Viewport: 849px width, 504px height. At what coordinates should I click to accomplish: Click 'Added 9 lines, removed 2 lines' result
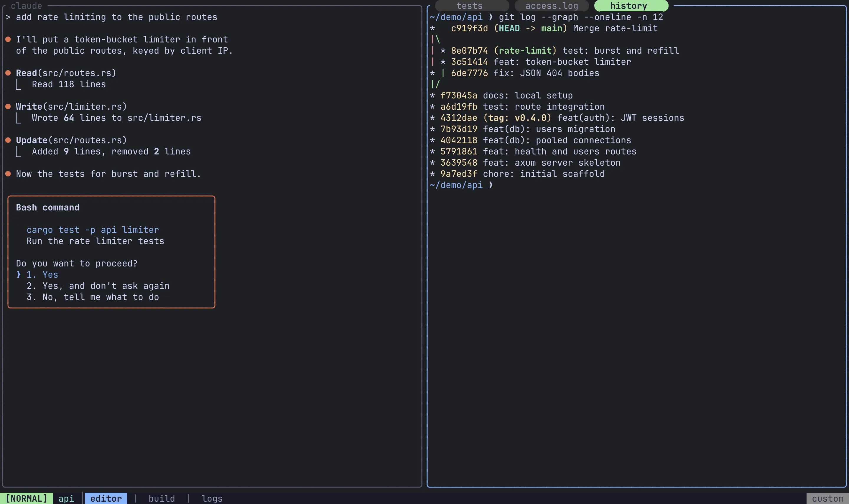tap(111, 151)
